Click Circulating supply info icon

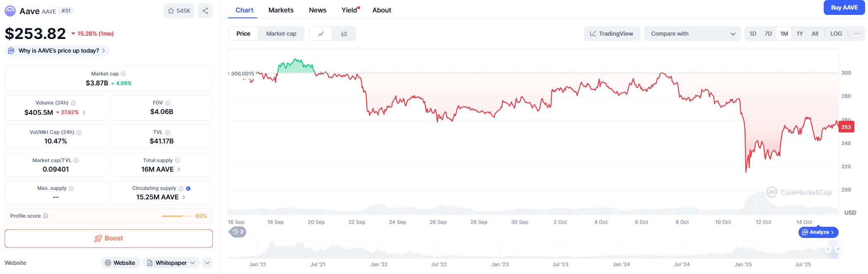pos(180,188)
